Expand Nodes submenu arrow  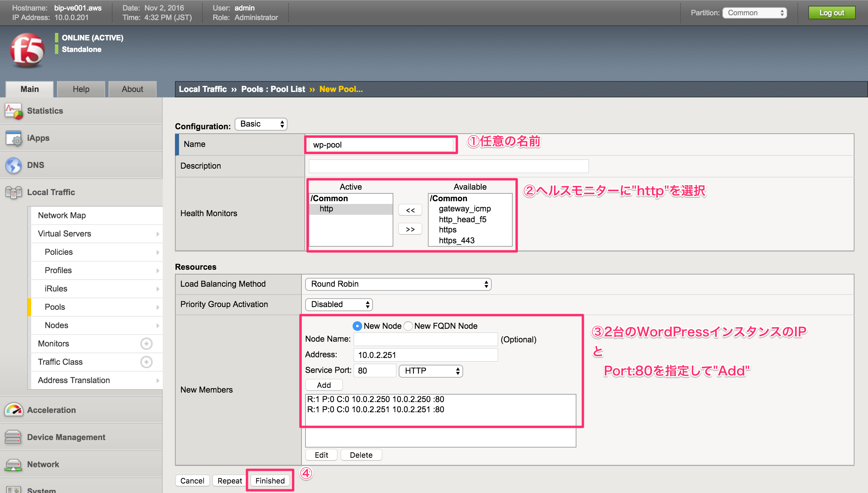(158, 326)
